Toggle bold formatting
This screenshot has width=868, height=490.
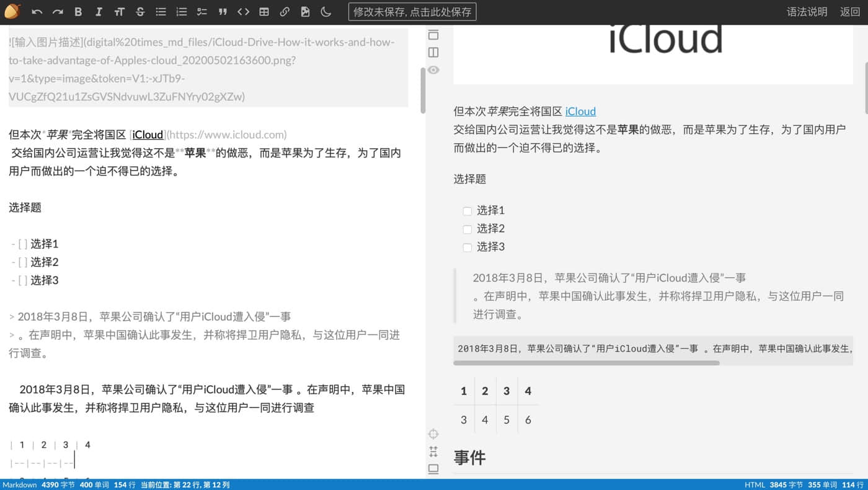click(78, 12)
